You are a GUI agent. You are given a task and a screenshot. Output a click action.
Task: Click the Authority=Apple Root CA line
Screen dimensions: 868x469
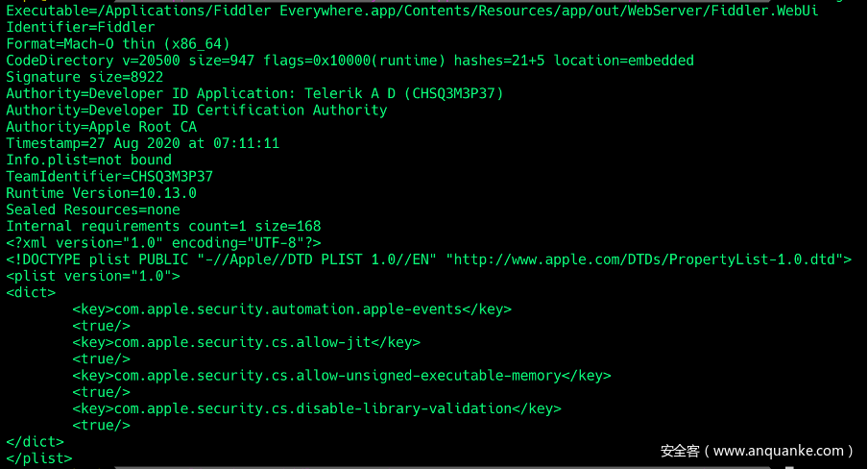(x=101, y=127)
